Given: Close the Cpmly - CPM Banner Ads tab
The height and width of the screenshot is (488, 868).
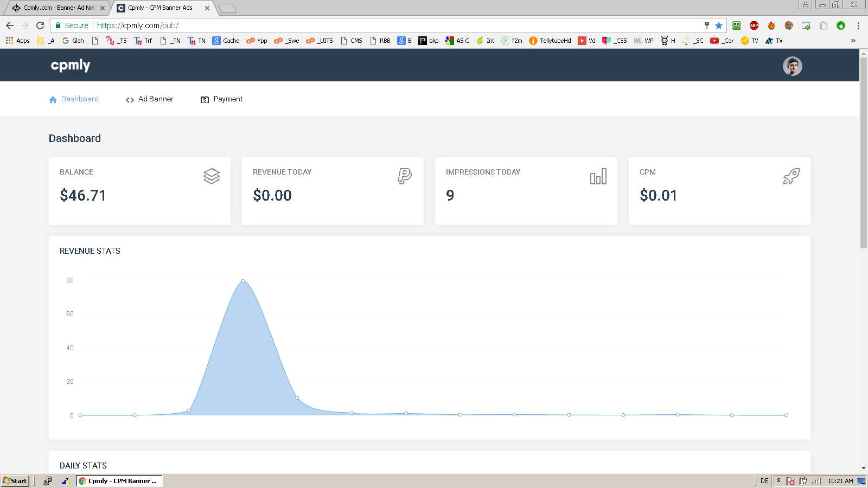Looking at the screenshot, I should point(207,8).
